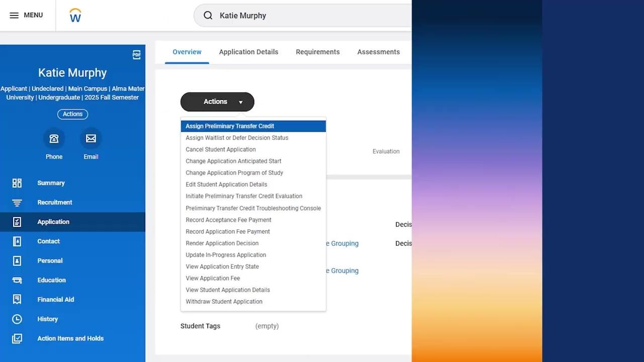This screenshot has width=644, height=362.
Task: Click the Evaluation label
Action: click(386, 151)
